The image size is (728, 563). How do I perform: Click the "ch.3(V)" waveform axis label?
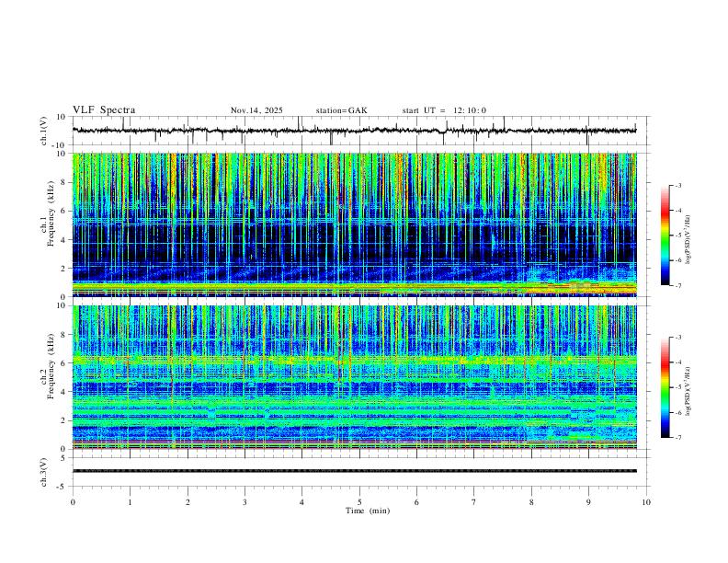point(44,472)
